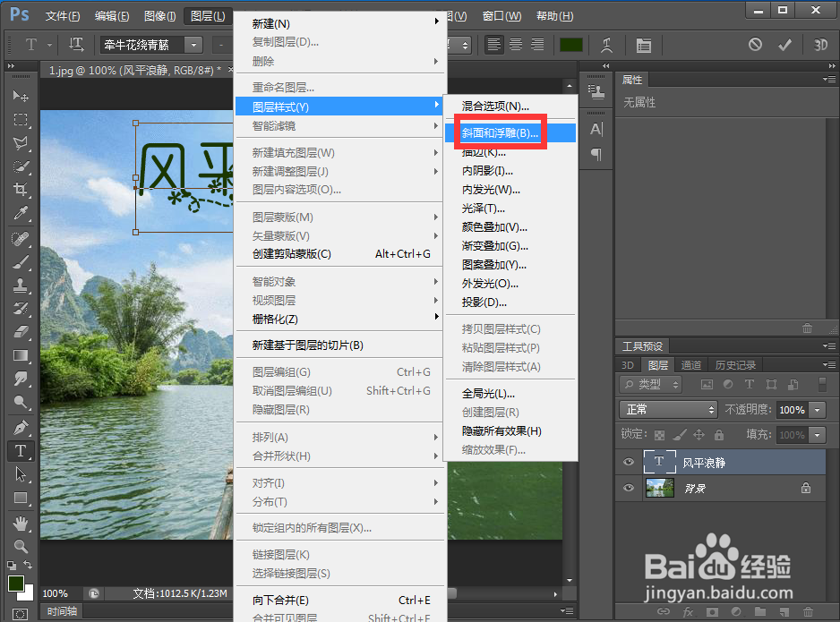Hide the 背景 layer

[628, 488]
